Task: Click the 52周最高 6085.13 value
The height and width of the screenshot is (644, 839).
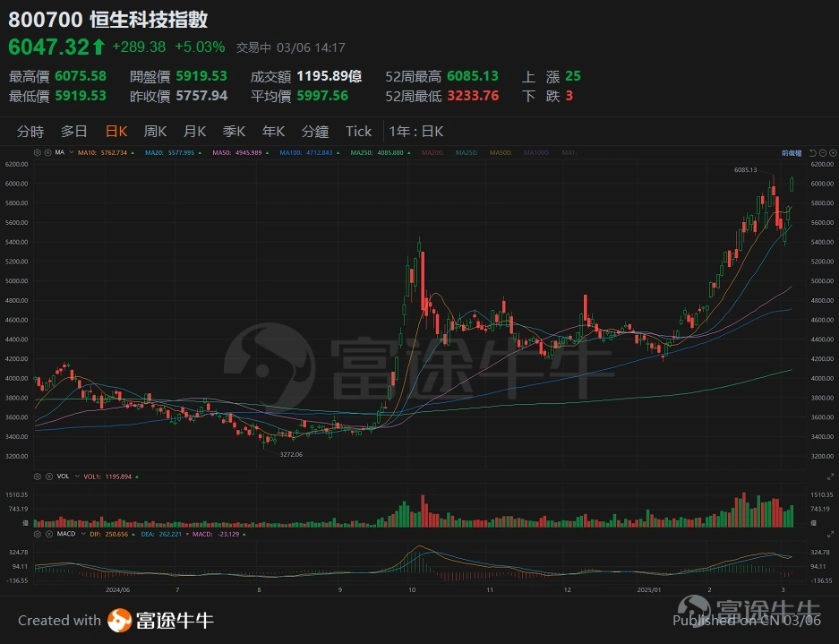Action: pos(473,76)
